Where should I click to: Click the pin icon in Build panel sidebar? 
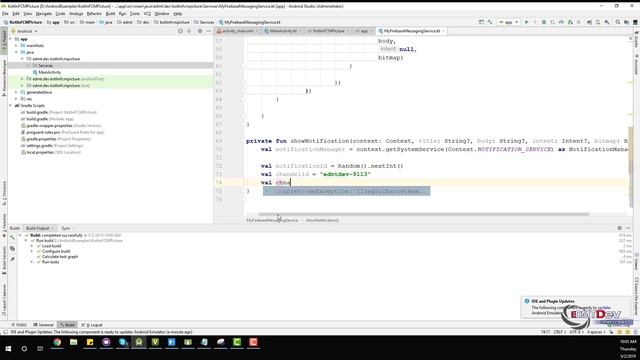pyautogui.click(x=12, y=259)
